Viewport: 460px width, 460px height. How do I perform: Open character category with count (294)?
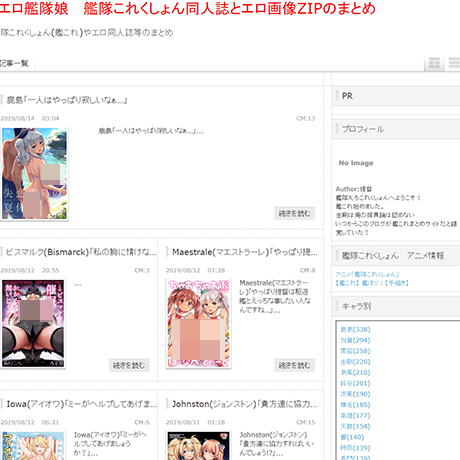click(x=355, y=340)
